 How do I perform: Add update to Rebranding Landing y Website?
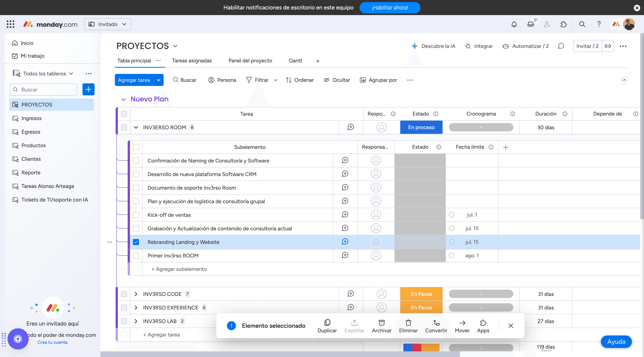pyautogui.click(x=345, y=242)
